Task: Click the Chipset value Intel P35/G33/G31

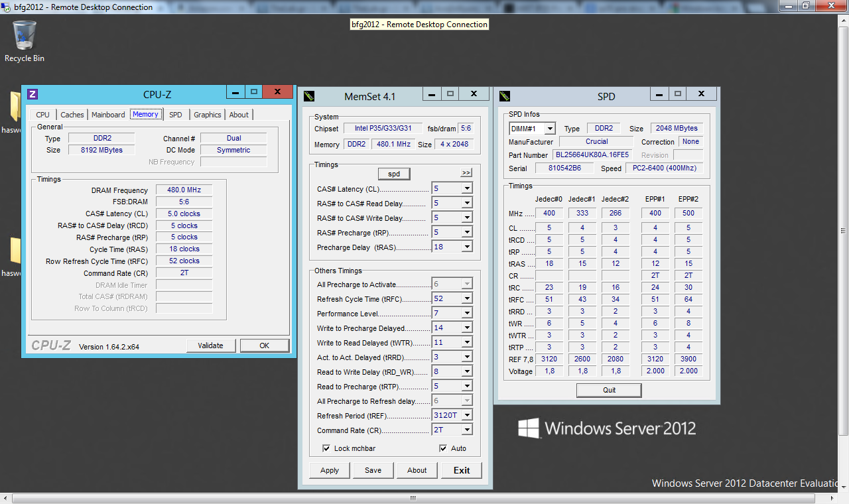Action: click(x=383, y=128)
